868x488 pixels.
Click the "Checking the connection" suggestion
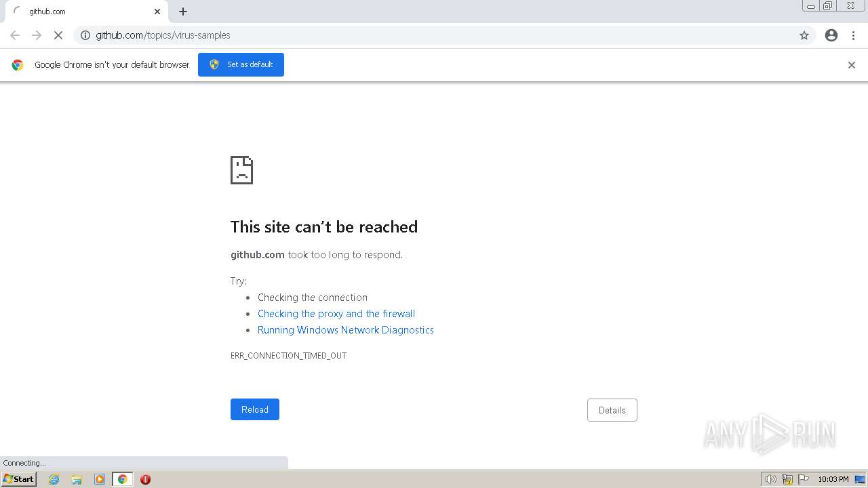(x=313, y=298)
